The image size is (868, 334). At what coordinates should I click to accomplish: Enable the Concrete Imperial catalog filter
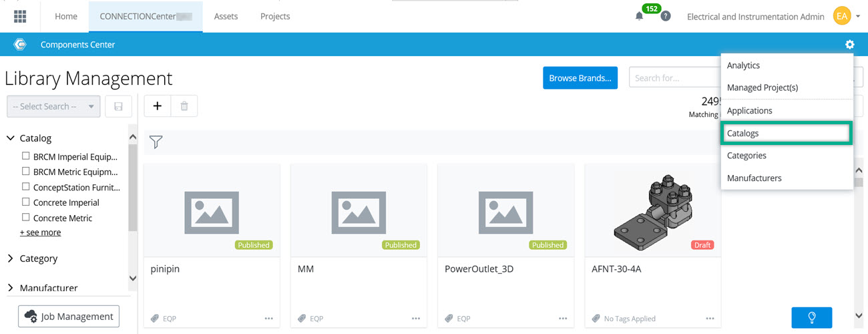26,202
